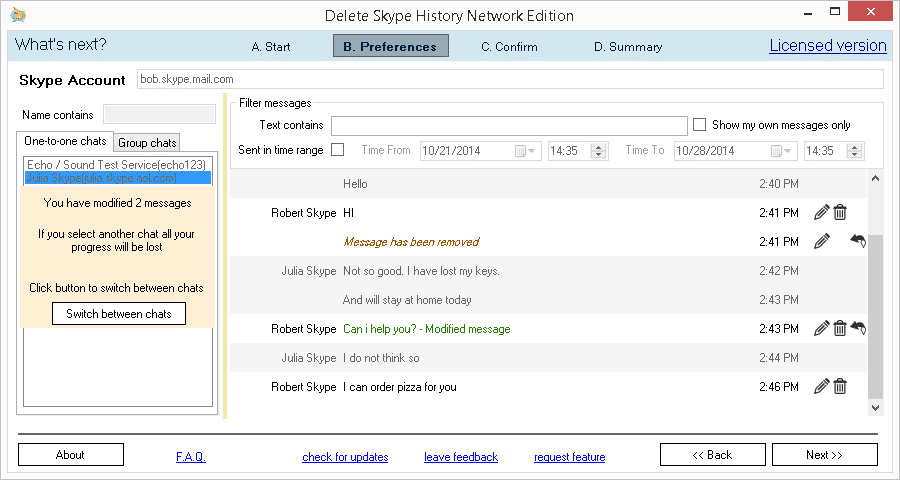The height and width of the screenshot is (480, 900).
Task: Edit the 'Message has been removed' row
Action: click(821, 241)
